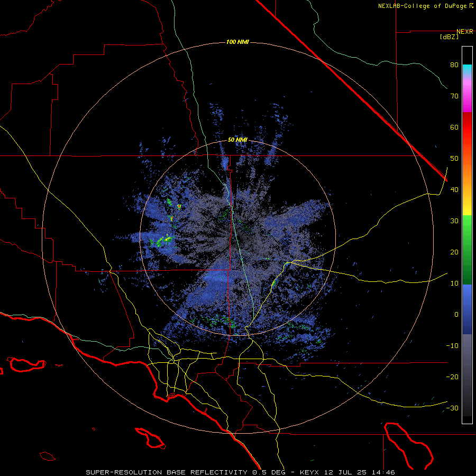The width and height of the screenshot is (476, 476).
Task: Click the blue segment of the color bar
Action: pyautogui.click(x=467, y=309)
